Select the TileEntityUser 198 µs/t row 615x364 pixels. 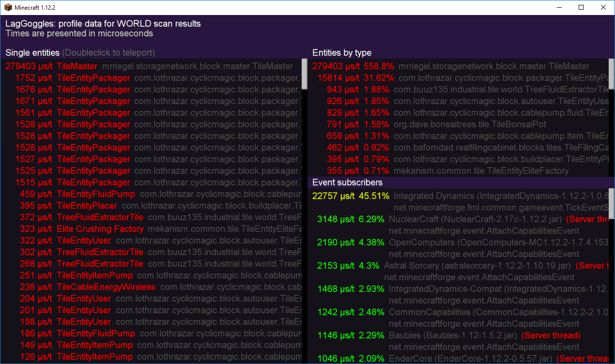tap(151, 322)
